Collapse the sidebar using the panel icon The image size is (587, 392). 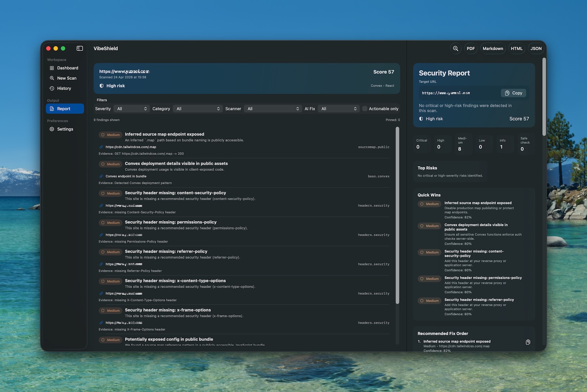point(80,48)
